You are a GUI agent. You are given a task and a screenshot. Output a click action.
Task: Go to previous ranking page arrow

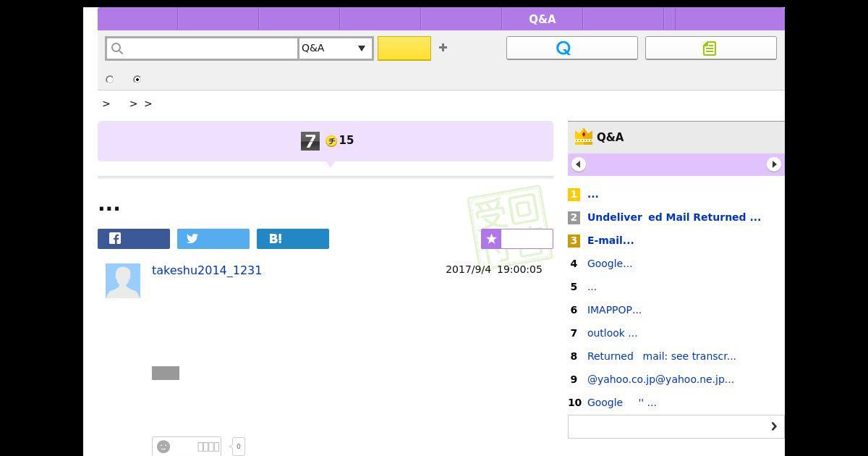(579, 164)
